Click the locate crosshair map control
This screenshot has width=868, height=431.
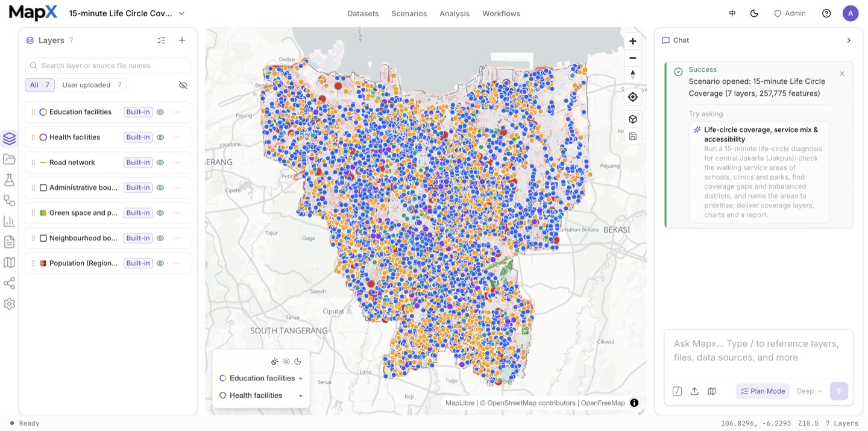coord(632,97)
